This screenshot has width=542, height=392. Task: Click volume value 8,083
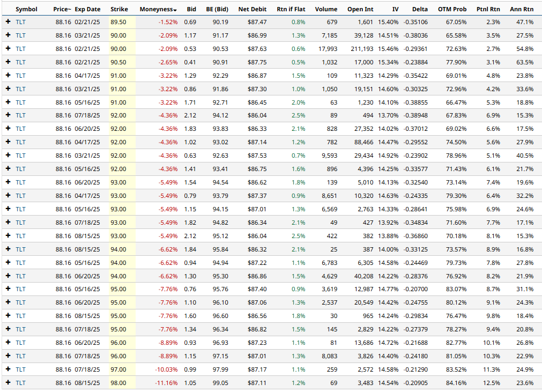point(329,356)
